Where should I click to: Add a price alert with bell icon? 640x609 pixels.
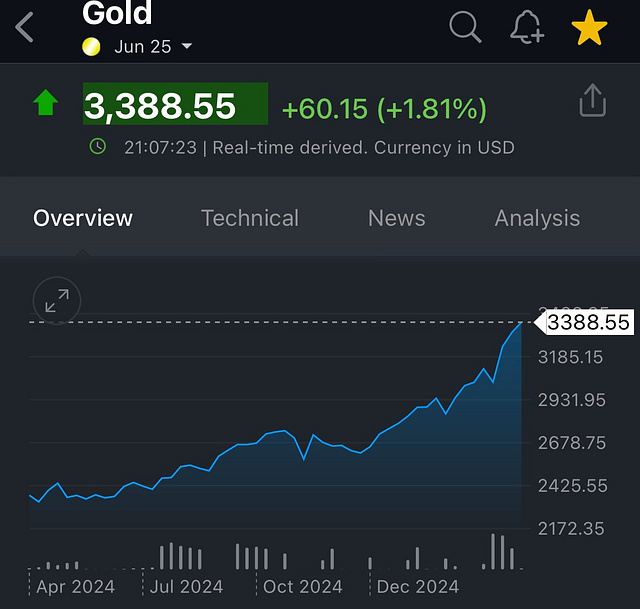click(526, 28)
